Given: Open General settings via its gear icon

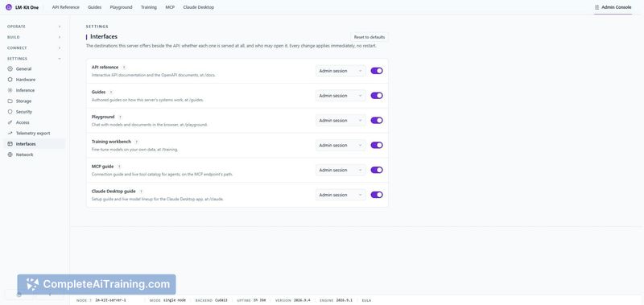Looking at the screenshot, I should tap(10, 69).
